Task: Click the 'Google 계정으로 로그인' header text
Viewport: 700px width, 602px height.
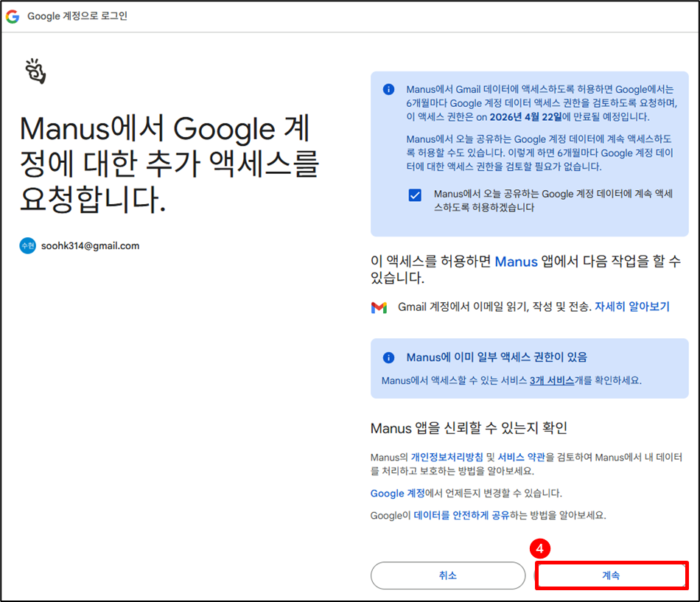Action: pos(77,16)
